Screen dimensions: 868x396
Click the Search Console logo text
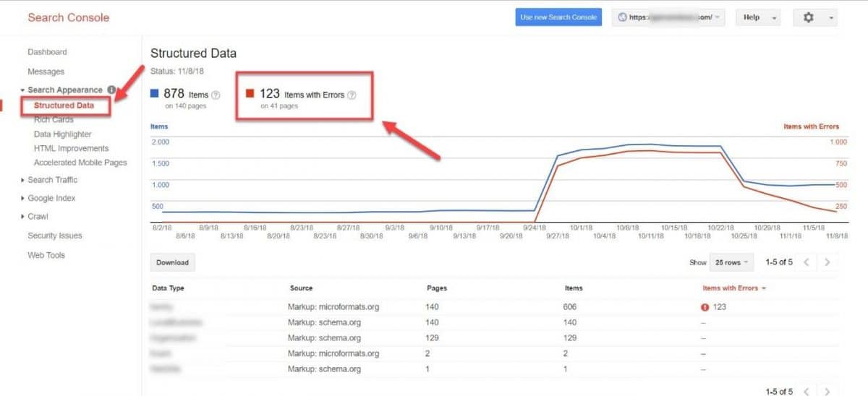click(68, 17)
